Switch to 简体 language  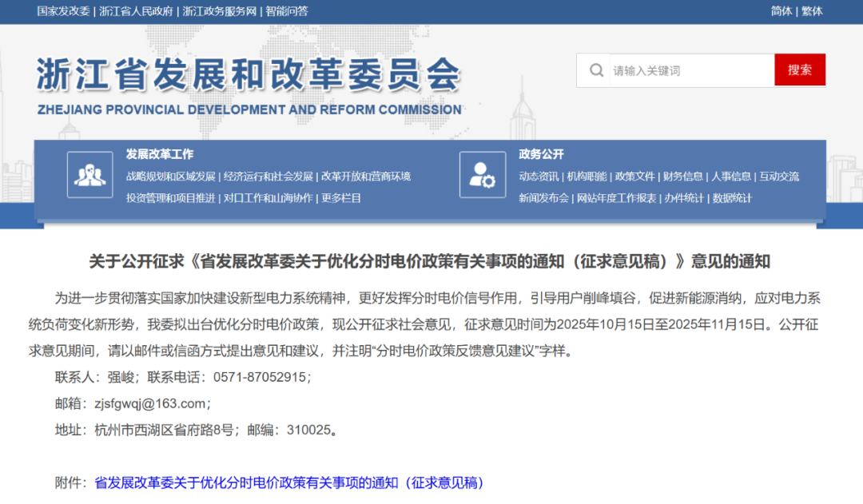(781, 11)
